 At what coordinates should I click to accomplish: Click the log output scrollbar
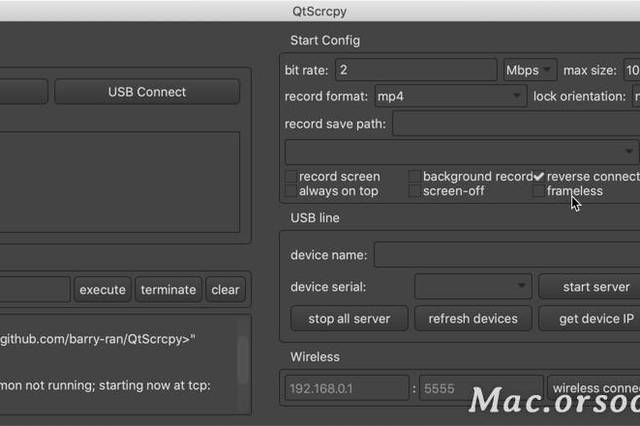click(243, 360)
